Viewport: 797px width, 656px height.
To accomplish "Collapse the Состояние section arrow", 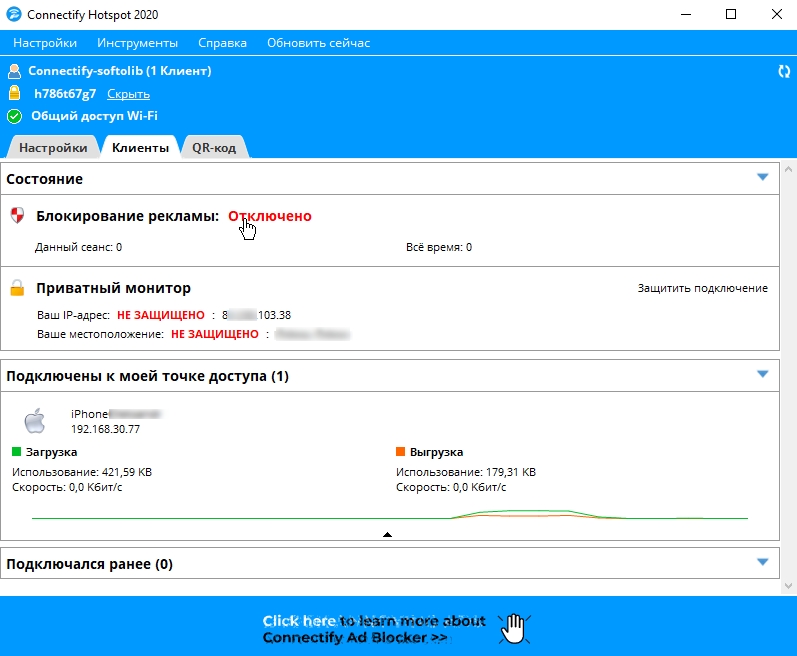I will click(x=762, y=177).
